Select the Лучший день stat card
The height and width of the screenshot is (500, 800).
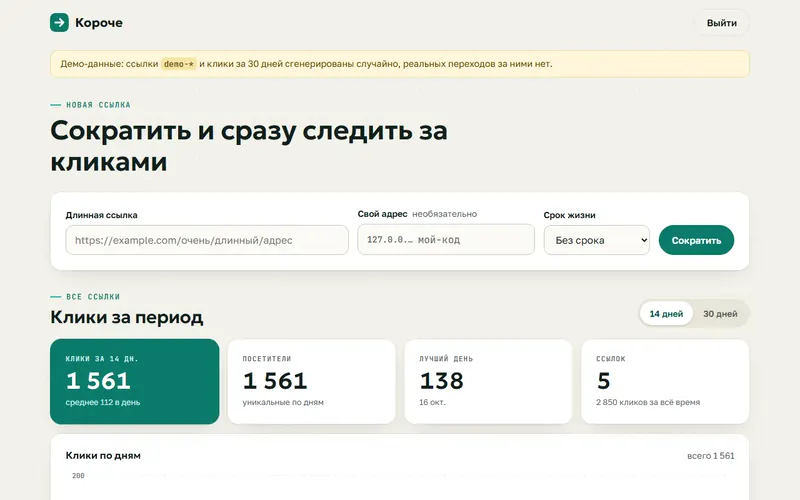(488, 381)
